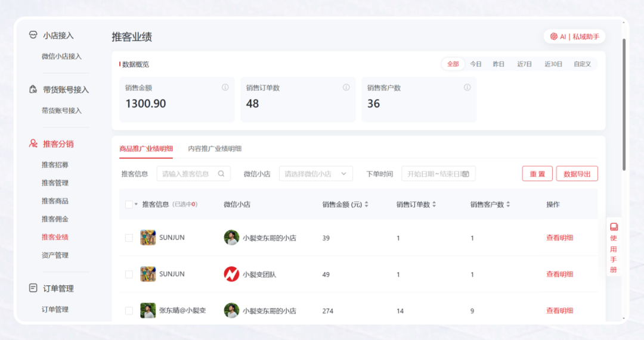
Task: Click 小裂变团队 red logo icon
Action: [231, 274]
